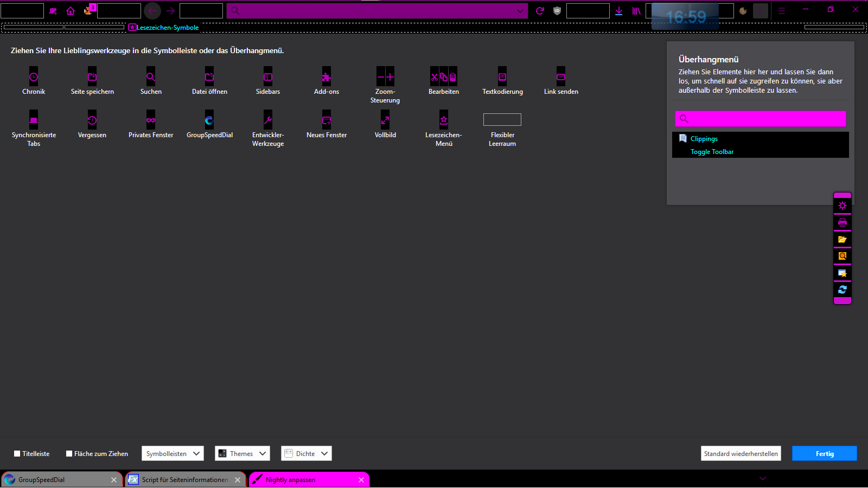Click the Privates Fenster mask icon
This screenshot has height=488, width=868.
151,120
